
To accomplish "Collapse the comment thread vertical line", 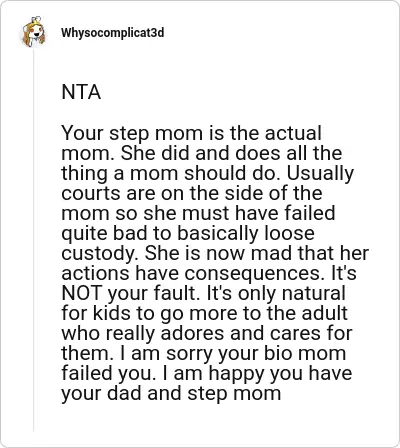I will tap(33, 240).
